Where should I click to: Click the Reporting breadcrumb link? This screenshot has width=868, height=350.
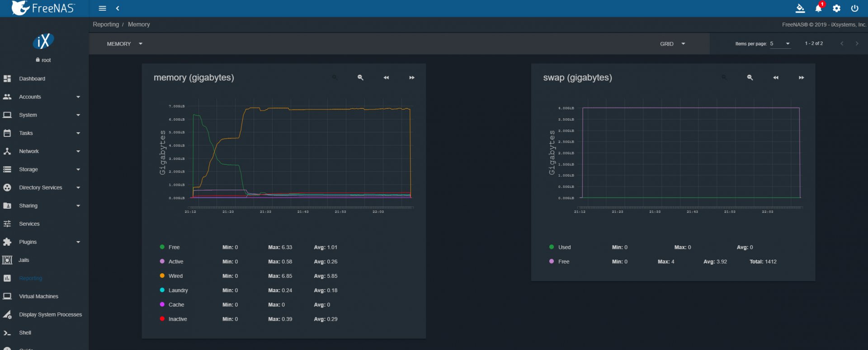click(x=106, y=24)
